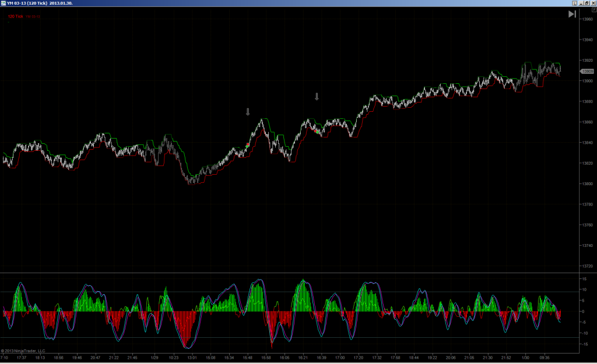Click the 13880 price axis label

[588, 101]
